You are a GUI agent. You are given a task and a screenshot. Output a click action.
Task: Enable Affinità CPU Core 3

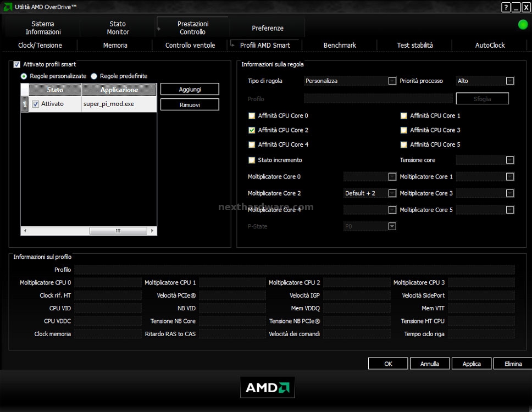404,130
